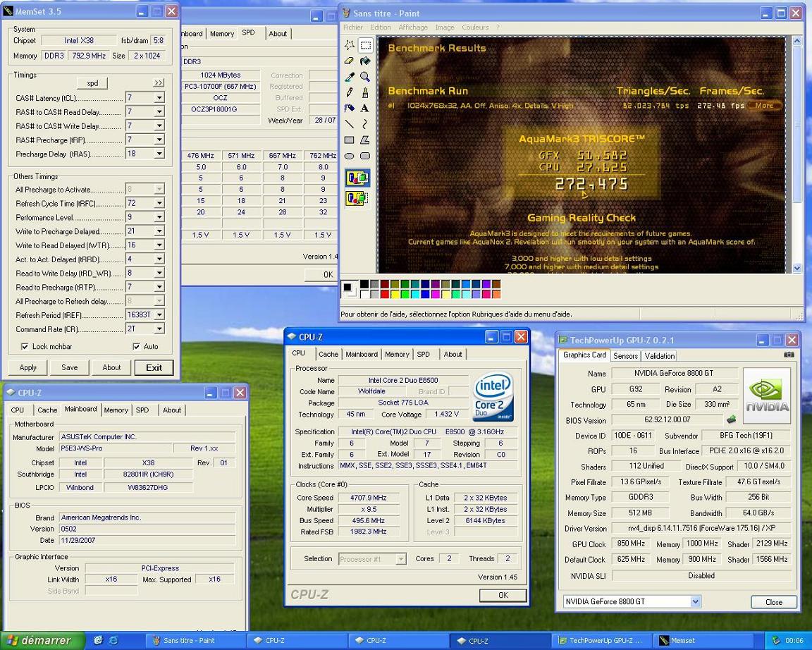Pick the Color Picker eyedropper tool

(x=350, y=77)
